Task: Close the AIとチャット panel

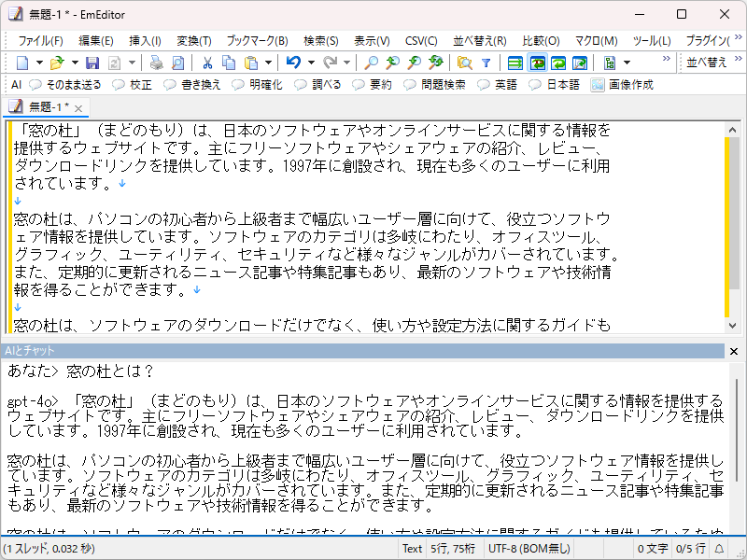Action: (x=734, y=352)
